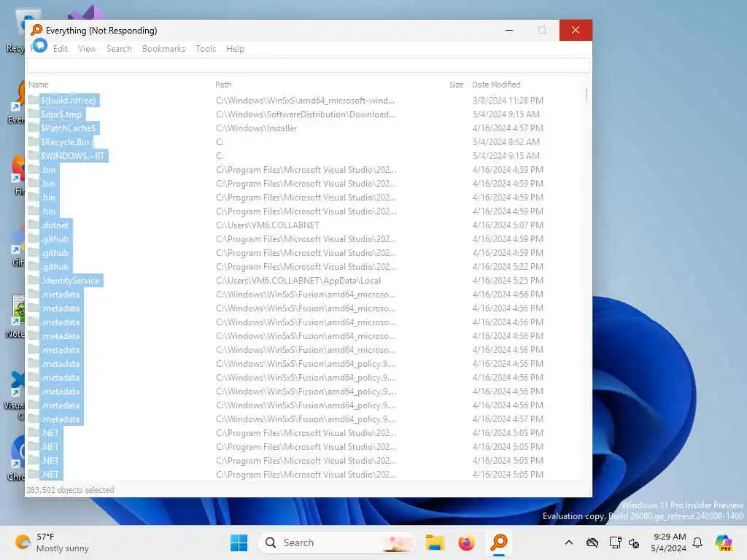
Task: Click the Everything taskbar icon
Action: click(x=499, y=542)
